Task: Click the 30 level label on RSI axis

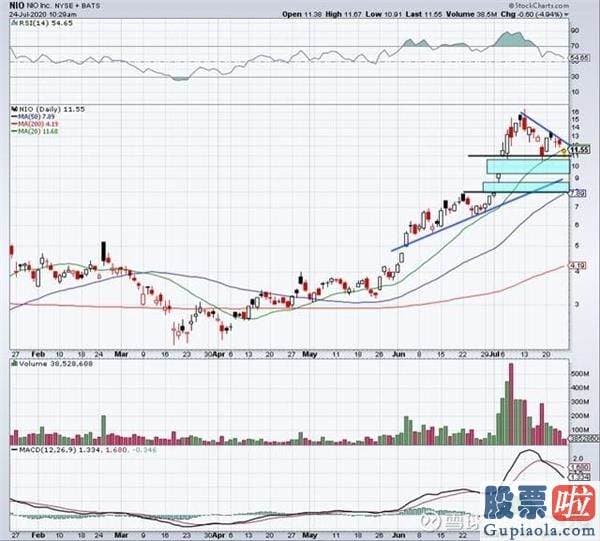Action: pyautogui.click(x=575, y=77)
